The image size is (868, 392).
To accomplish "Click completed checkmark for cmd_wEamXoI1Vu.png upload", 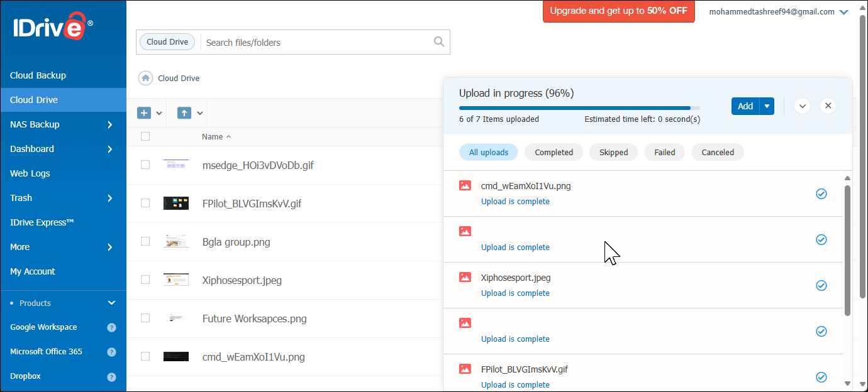I will pos(821,193).
